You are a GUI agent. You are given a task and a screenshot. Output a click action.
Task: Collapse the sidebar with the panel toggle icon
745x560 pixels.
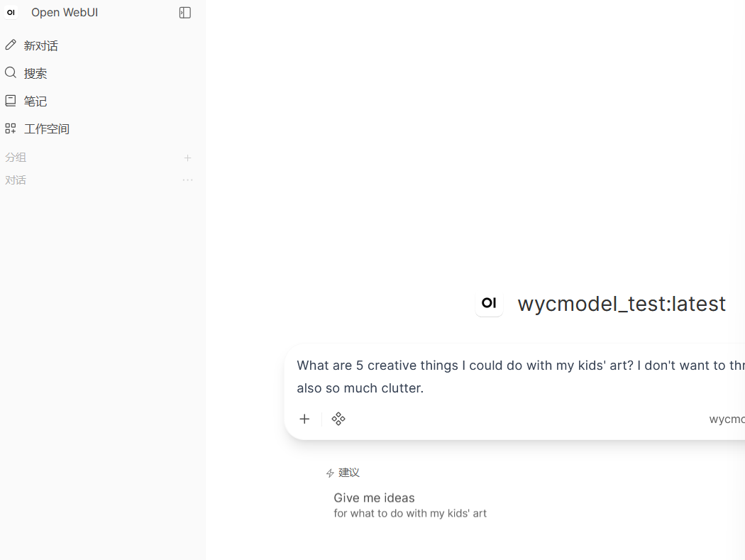(184, 13)
